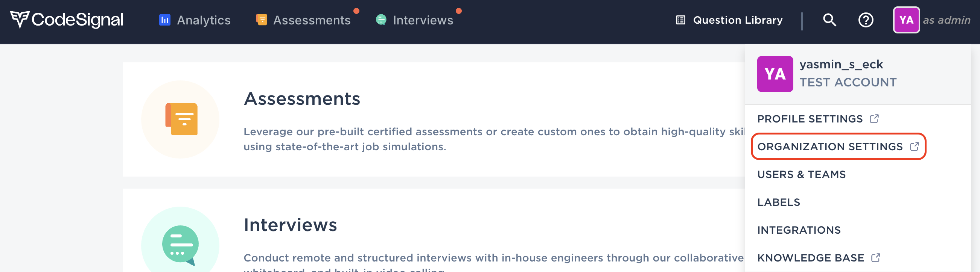Click the Analytics bar chart icon
The width and height of the screenshot is (980, 272).
pyautogui.click(x=164, y=20)
